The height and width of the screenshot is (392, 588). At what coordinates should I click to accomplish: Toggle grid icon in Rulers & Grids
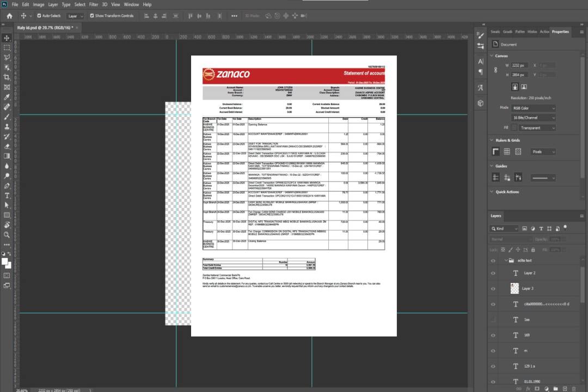coord(507,151)
